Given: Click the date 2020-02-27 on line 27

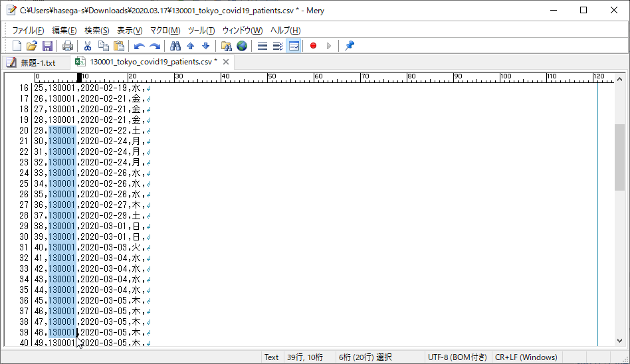Looking at the screenshot, I should pos(104,205).
